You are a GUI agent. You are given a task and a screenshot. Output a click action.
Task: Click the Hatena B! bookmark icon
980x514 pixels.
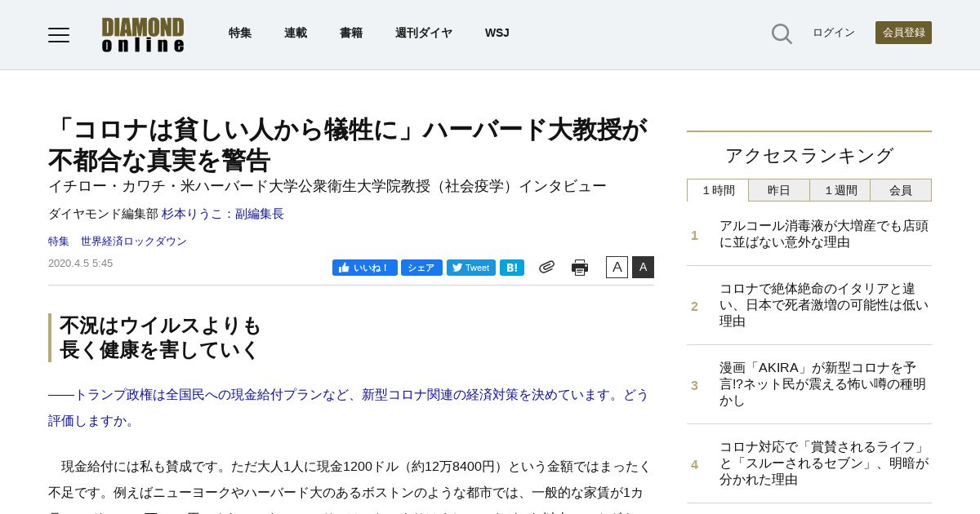tap(512, 268)
